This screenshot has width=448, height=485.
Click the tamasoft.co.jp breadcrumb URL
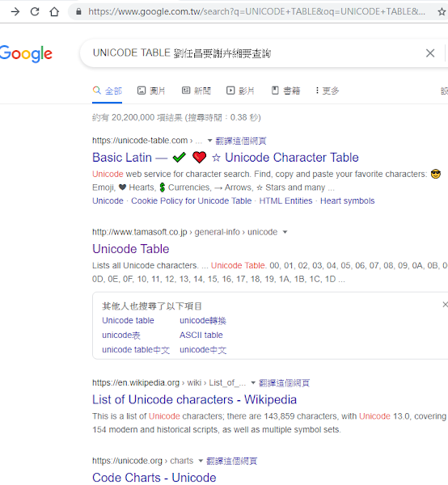pyautogui.click(x=184, y=232)
